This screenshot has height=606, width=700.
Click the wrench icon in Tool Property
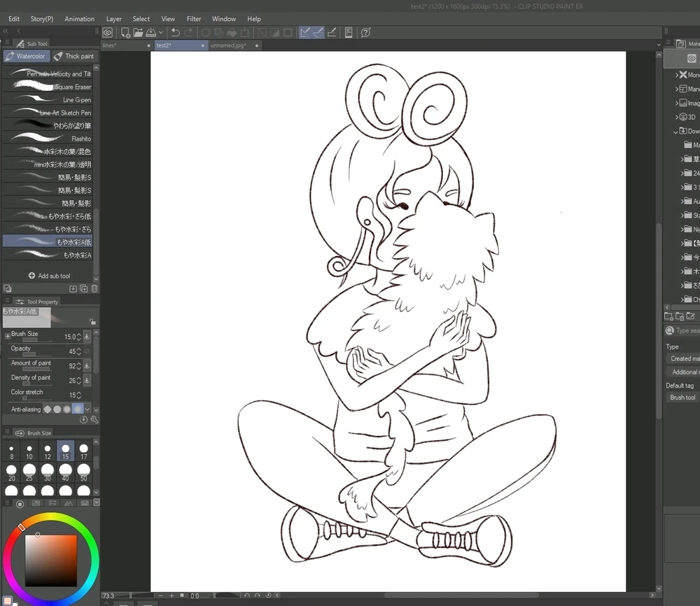pos(94,420)
